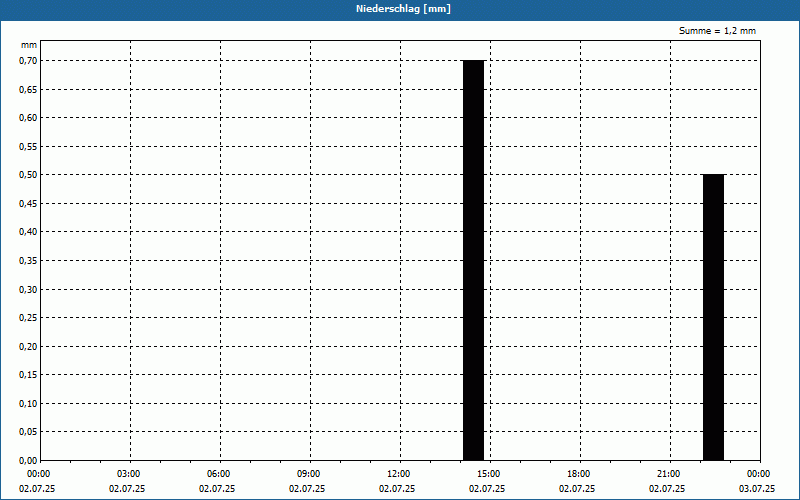800x500 pixels.
Task: Click the 03.07.25 date label
Action: [x=757, y=489]
